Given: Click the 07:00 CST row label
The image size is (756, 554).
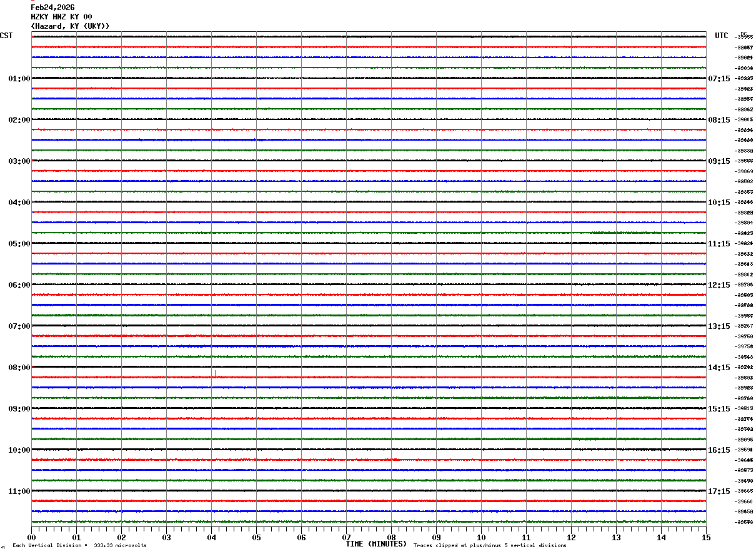Looking at the screenshot, I should 19,326.
